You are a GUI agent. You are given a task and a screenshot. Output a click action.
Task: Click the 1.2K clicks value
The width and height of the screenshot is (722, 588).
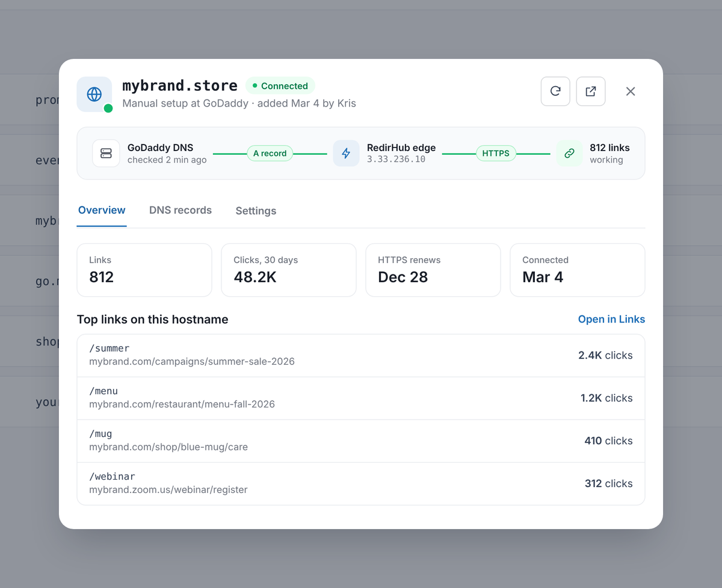click(606, 398)
